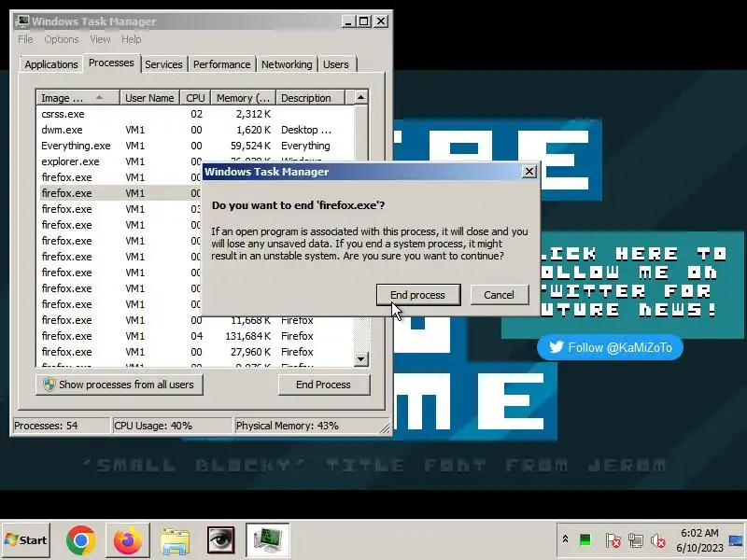
Task: Go to the Networking tab
Action: [287, 64]
